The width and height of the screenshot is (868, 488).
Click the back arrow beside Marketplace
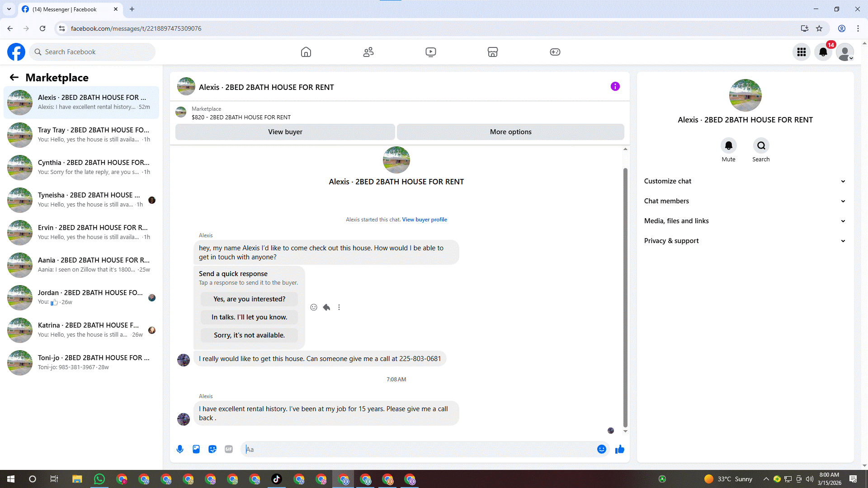(x=14, y=77)
